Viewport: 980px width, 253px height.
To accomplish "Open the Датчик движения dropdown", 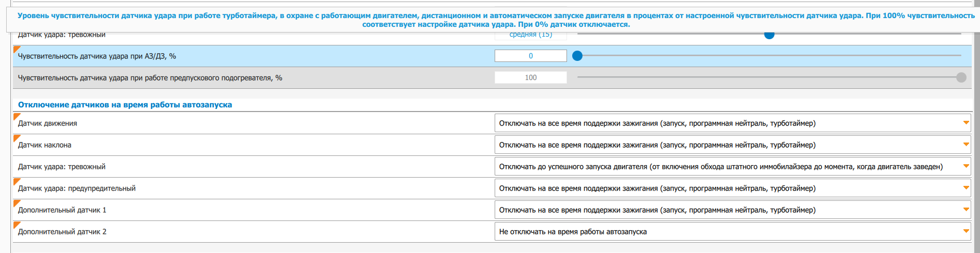I will (x=732, y=123).
